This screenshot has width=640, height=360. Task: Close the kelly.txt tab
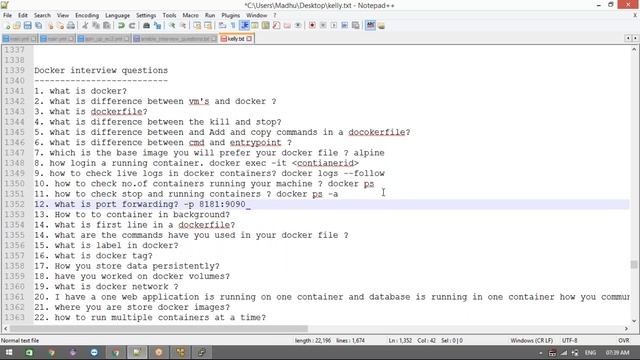coord(249,39)
